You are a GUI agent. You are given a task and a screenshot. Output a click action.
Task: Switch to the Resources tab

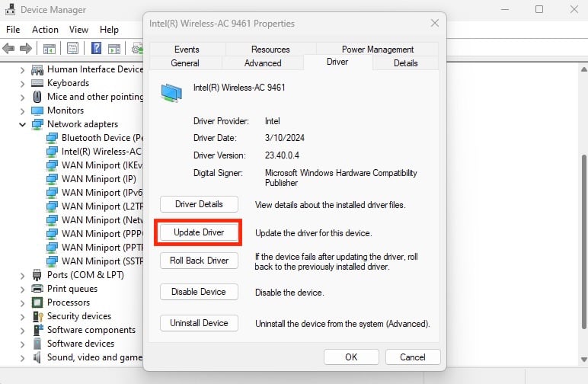270,50
